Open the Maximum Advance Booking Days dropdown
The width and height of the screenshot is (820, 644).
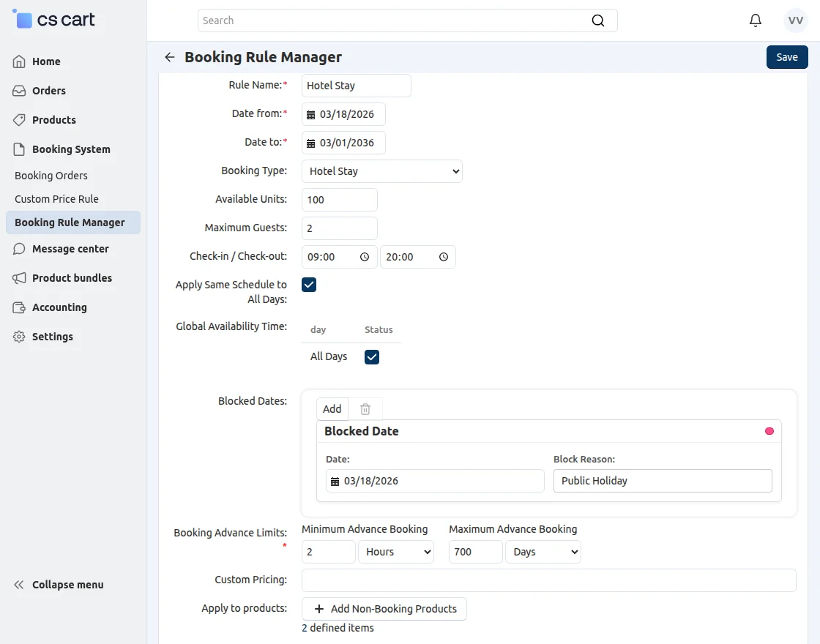(x=543, y=552)
